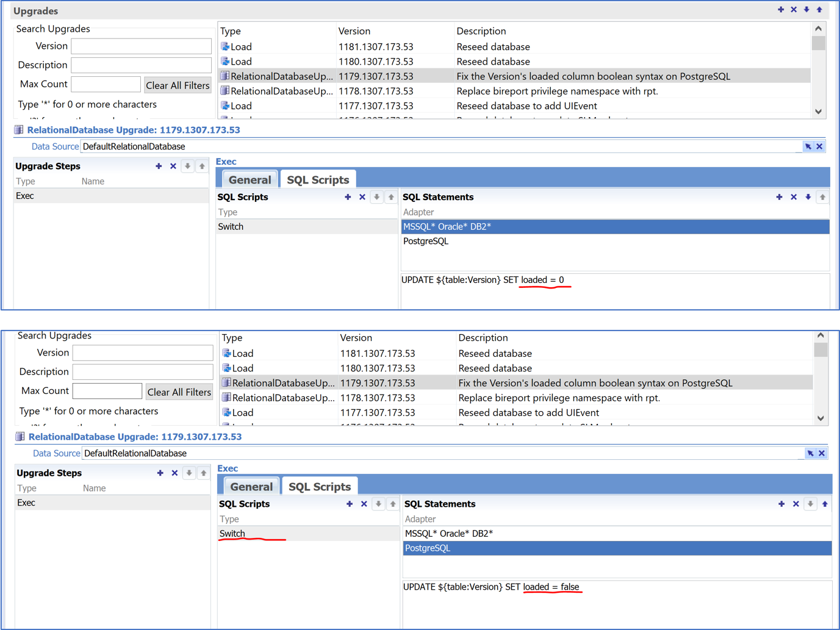Click inside the Version search field

tap(141, 46)
